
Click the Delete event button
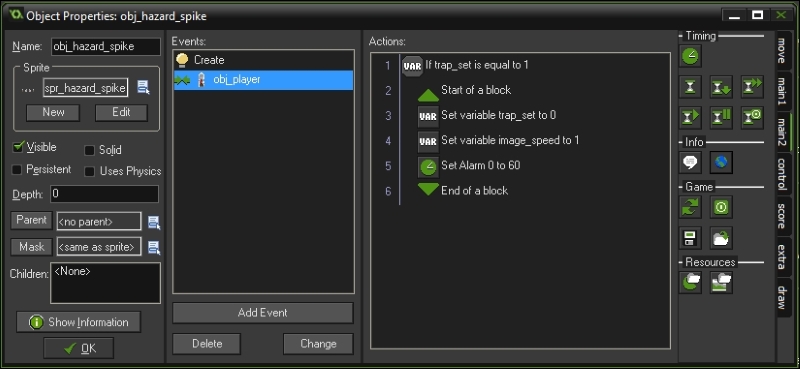(x=207, y=344)
